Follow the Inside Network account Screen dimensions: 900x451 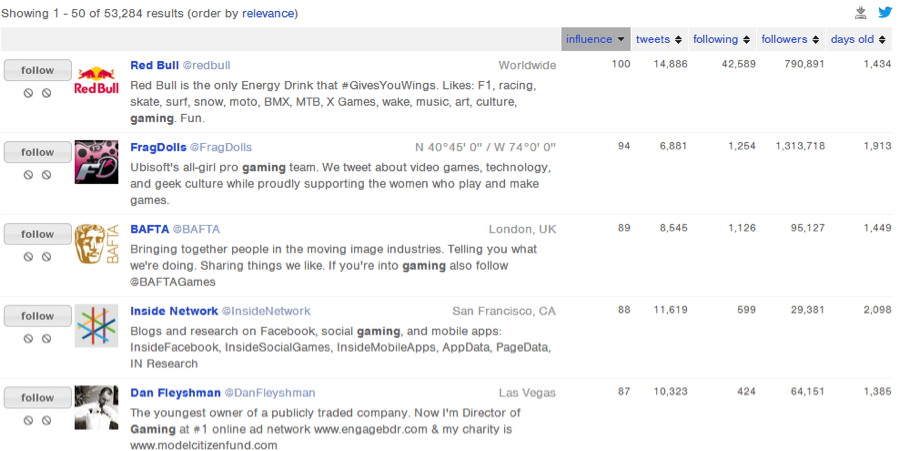pos(38,316)
